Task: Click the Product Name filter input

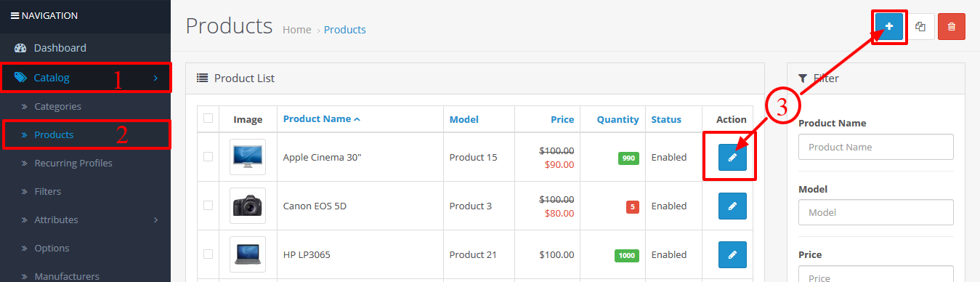Action: coord(875,147)
